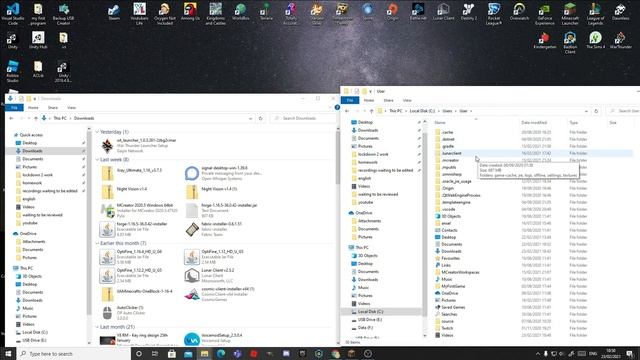Sort User window by Name column
The width and height of the screenshot is (640, 360).
click(440, 122)
